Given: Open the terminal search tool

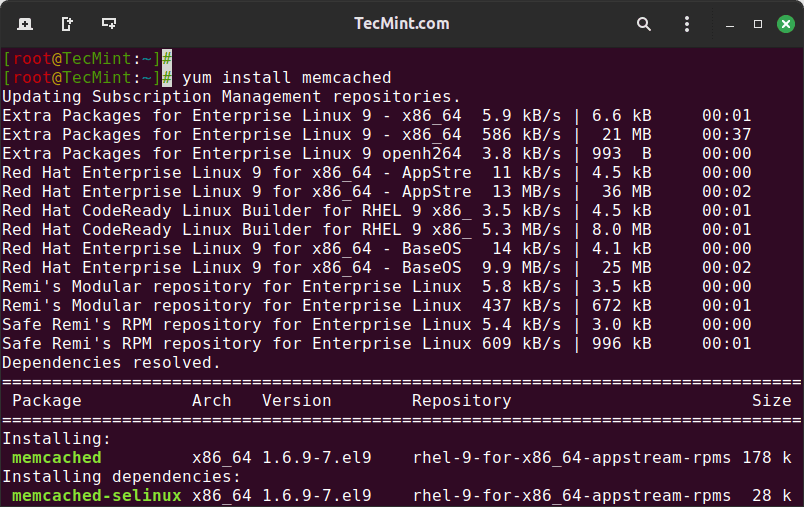Looking at the screenshot, I should [x=644, y=24].
